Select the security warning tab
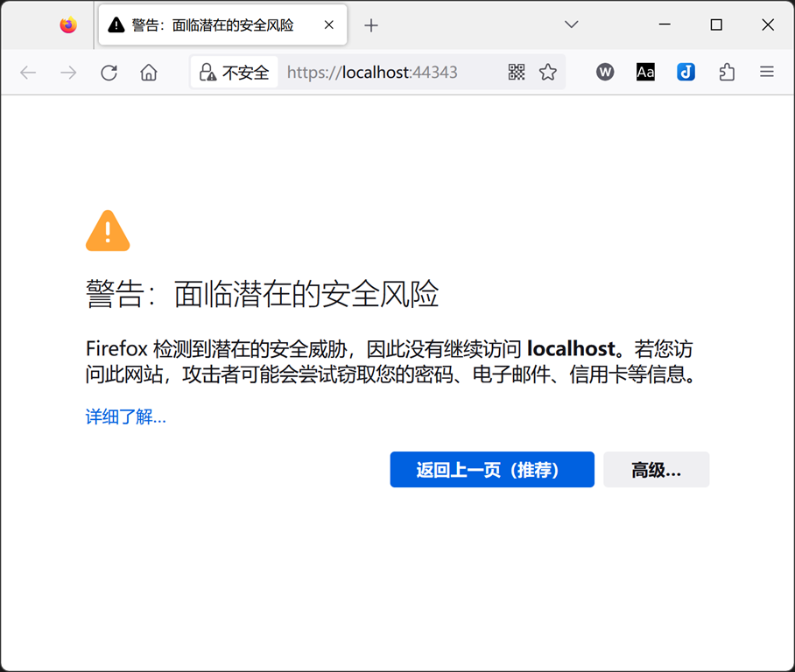This screenshot has width=795, height=672. (x=222, y=24)
